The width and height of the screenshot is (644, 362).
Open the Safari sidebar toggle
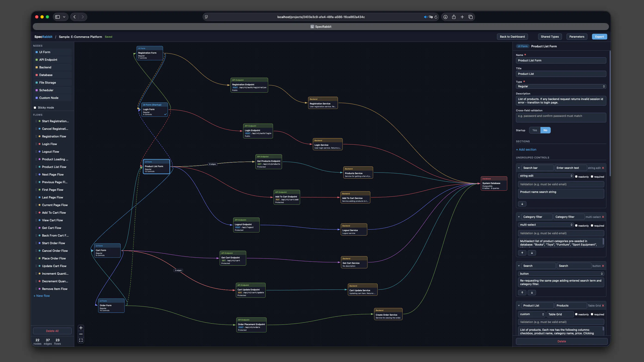click(x=58, y=17)
